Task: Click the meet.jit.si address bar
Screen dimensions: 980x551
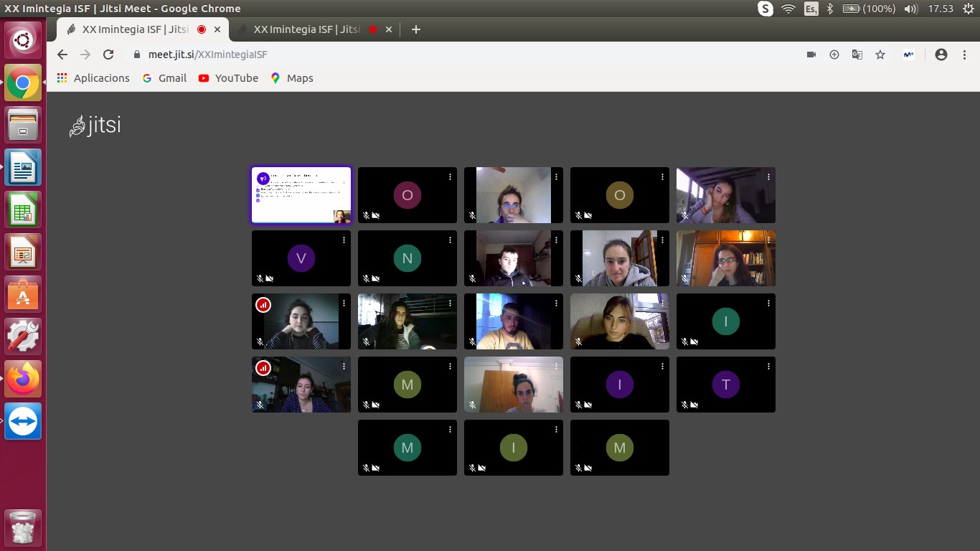Action: click(459, 55)
